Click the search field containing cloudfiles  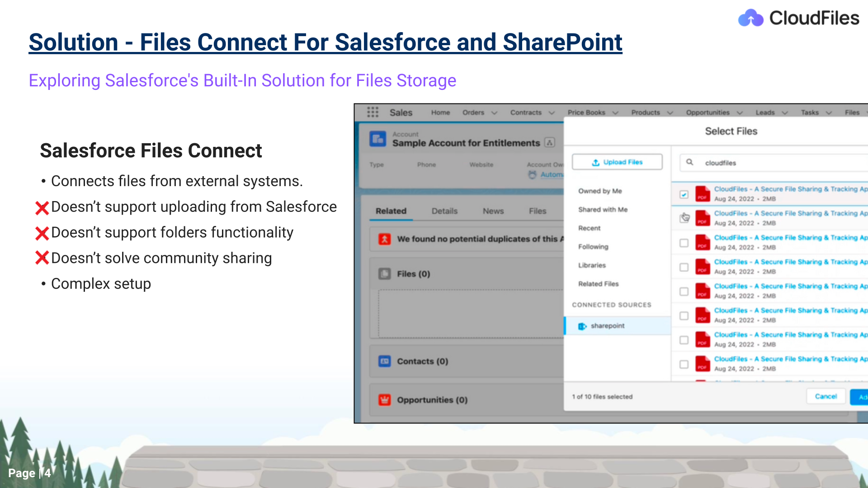(x=774, y=163)
